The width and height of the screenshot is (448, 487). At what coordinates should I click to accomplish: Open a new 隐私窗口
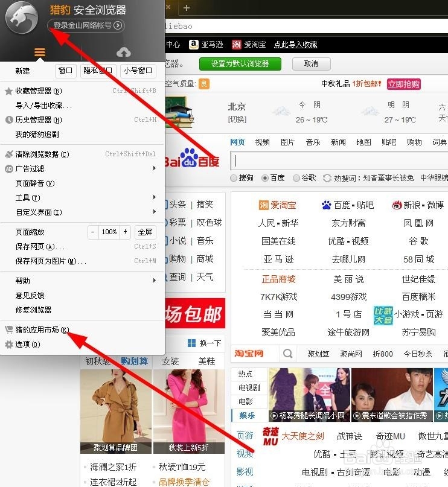[98, 71]
